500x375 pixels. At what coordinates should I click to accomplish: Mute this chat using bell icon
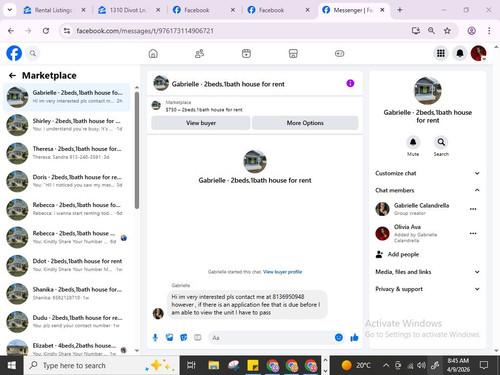413,142
